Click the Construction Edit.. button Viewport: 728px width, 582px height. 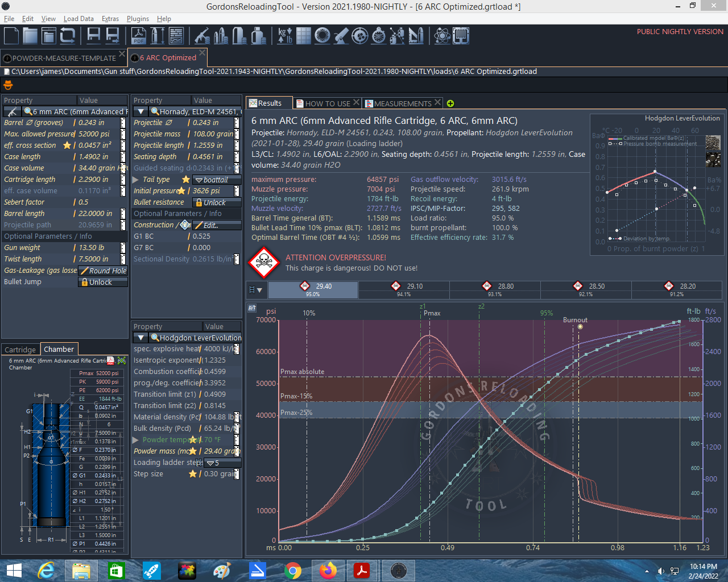point(217,225)
